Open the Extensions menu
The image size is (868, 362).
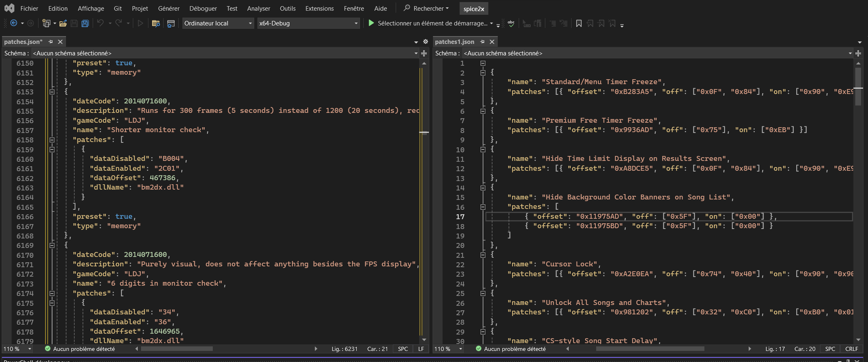pos(320,8)
